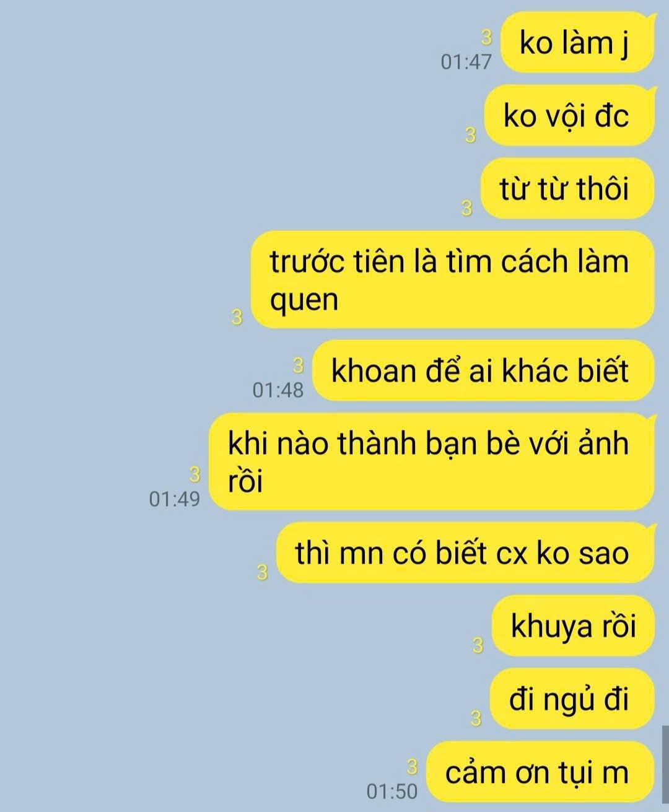Tap read count beside 'khuya rồi'
This screenshot has height=812, width=669.
coord(478,645)
